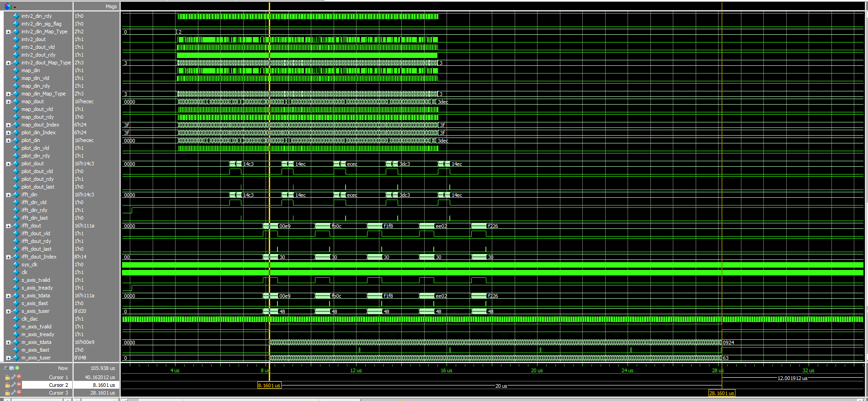Click signal icon next to map_din_vld
The width and height of the screenshot is (868, 401).
click(x=16, y=78)
